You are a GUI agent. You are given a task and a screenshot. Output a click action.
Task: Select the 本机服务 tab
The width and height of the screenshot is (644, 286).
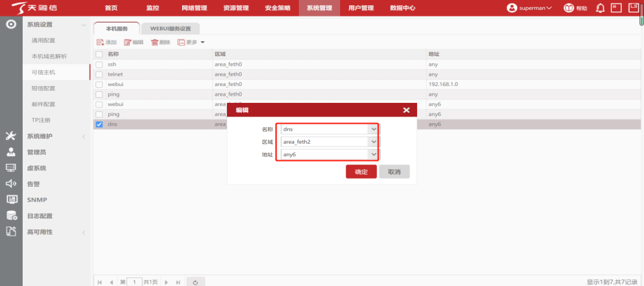coord(117,28)
